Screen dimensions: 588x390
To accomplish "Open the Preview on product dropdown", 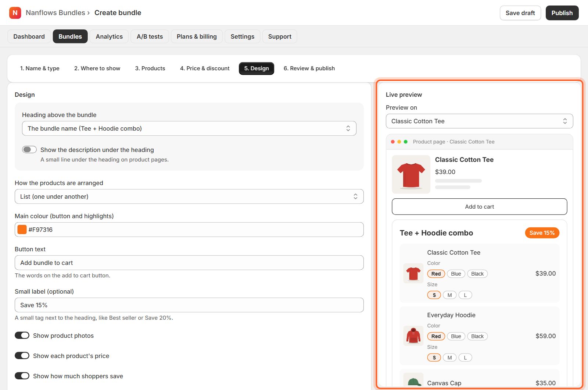I will click(480, 121).
